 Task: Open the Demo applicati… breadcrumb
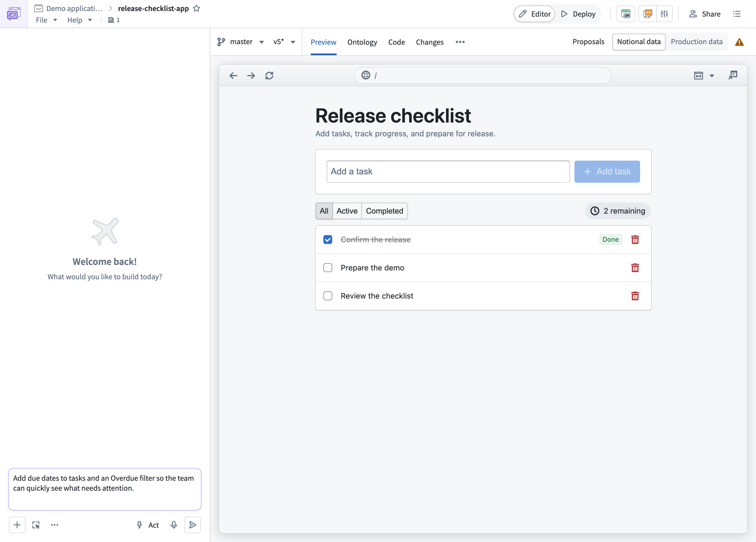point(68,8)
